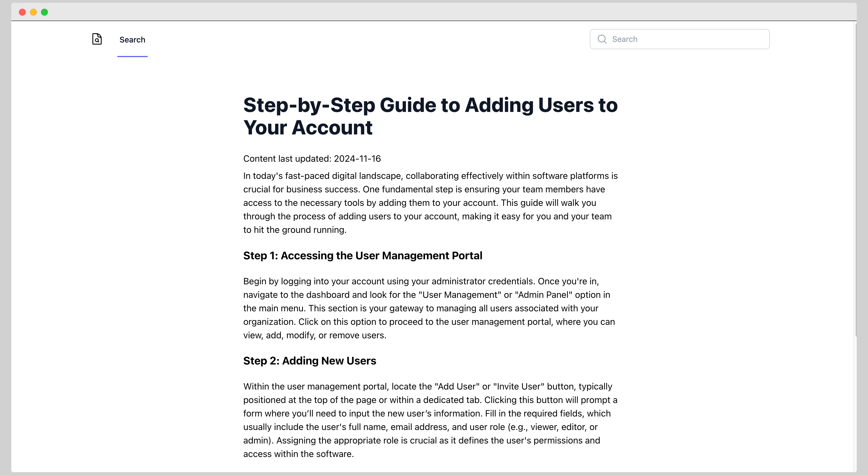Minimize the window using yellow button
868x475 pixels.
click(x=33, y=12)
